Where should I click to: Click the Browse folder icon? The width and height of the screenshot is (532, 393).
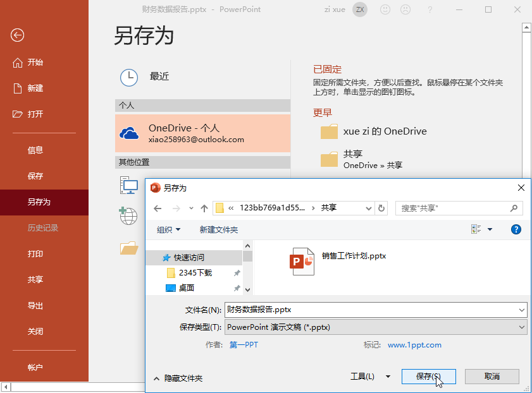(129, 248)
